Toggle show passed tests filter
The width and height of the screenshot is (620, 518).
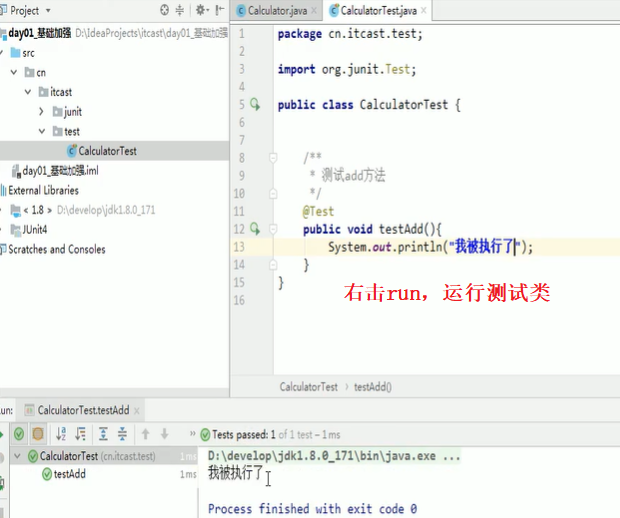[x=19, y=434]
